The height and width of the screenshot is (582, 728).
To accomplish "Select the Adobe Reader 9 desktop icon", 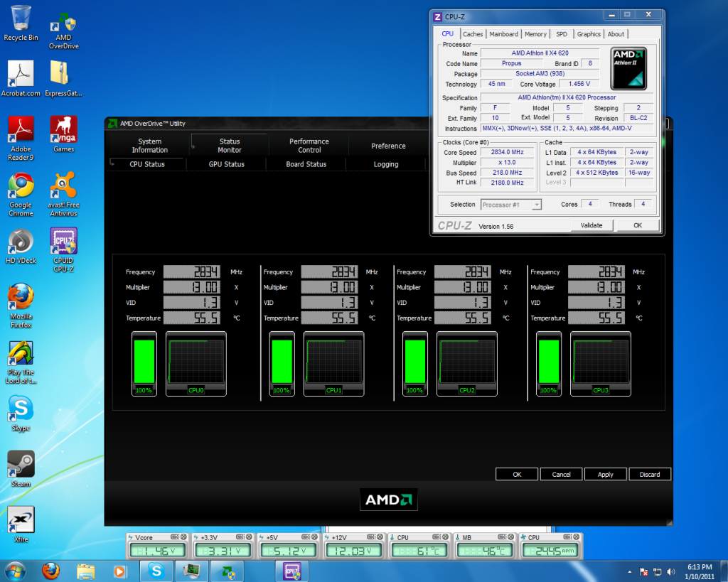I will click(21, 139).
